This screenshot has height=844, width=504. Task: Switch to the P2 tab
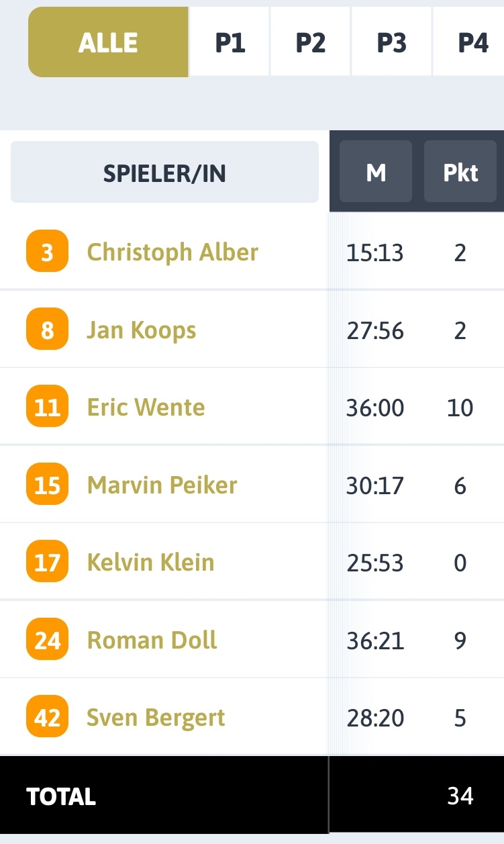311,42
